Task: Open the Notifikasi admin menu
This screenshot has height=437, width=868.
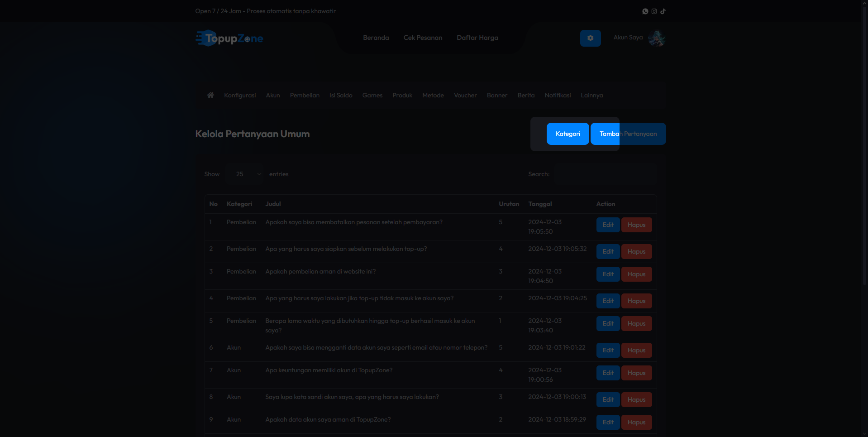Action: point(558,95)
